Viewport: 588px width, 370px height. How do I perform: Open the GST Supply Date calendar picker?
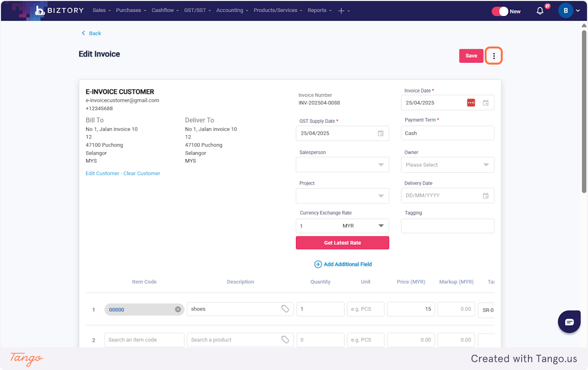pos(381,133)
